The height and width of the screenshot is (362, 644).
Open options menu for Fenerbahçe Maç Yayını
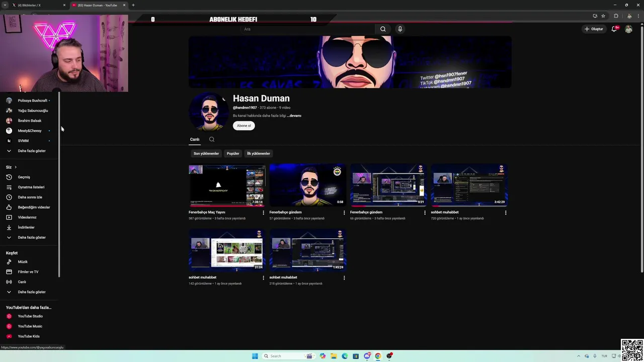point(263,213)
